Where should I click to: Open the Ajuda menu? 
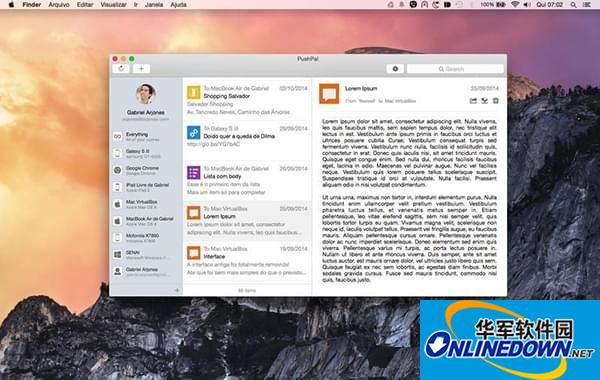tap(178, 5)
